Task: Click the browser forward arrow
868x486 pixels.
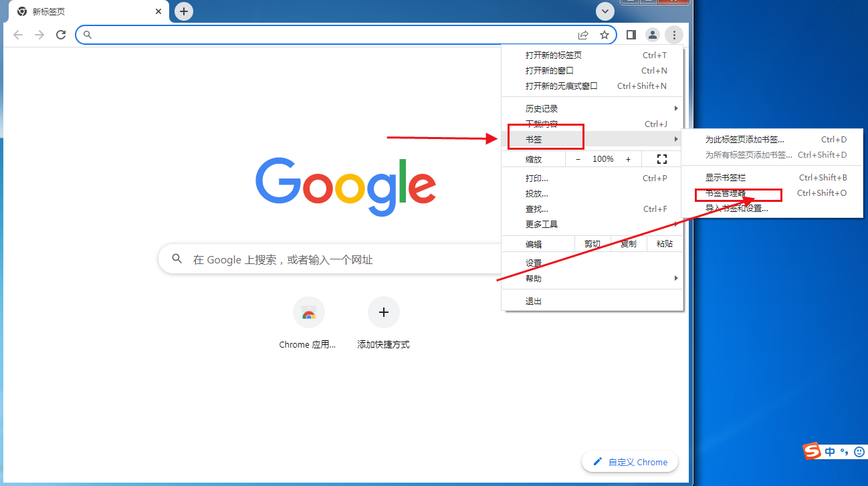Action: 39,35
